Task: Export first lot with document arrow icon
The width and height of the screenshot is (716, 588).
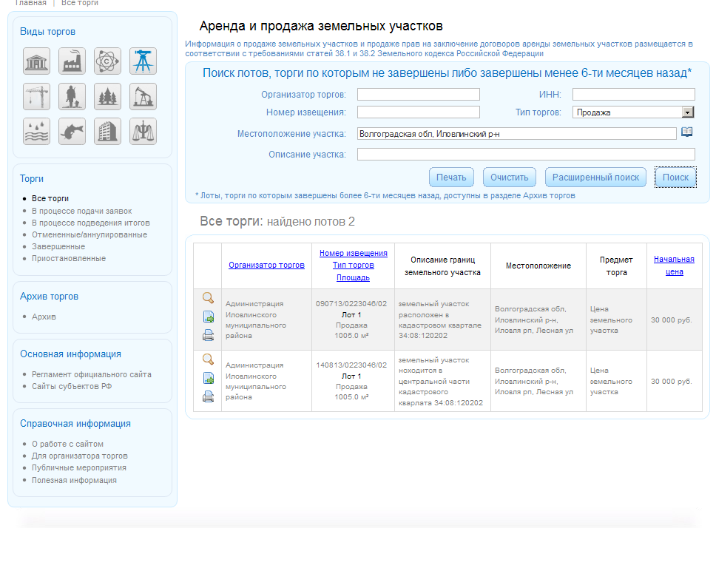Action: (x=208, y=317)
